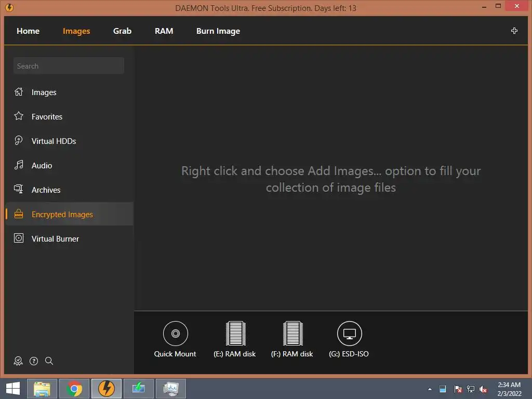Image resolution: width=532 pixels, height=399 pixels.
Task: Click the plus icon to add tab
Action: (514, 31)
